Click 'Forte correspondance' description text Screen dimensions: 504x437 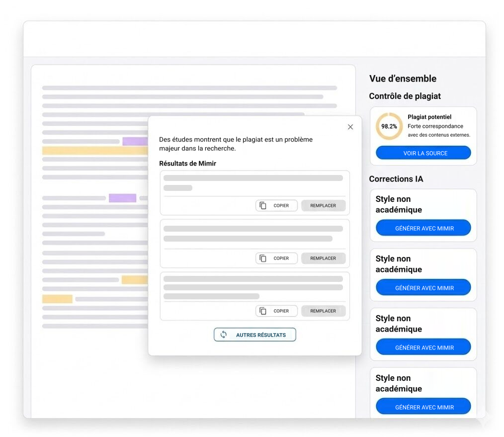435,126
